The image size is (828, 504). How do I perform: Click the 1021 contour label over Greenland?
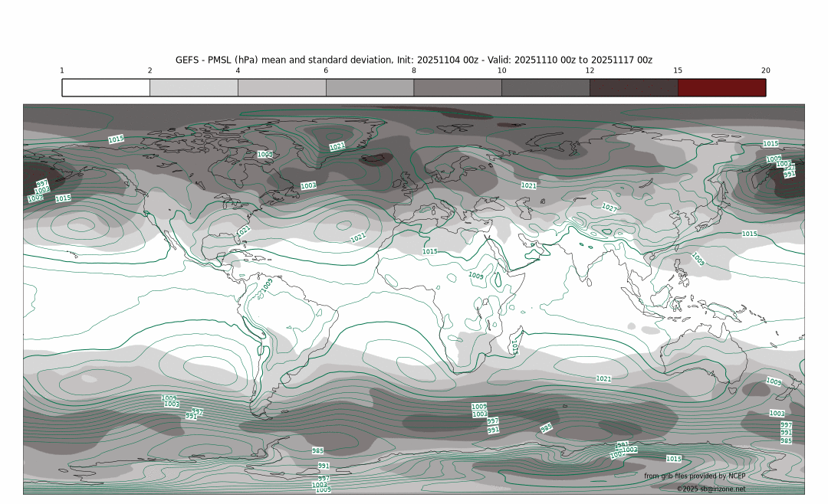pos(337,146)
